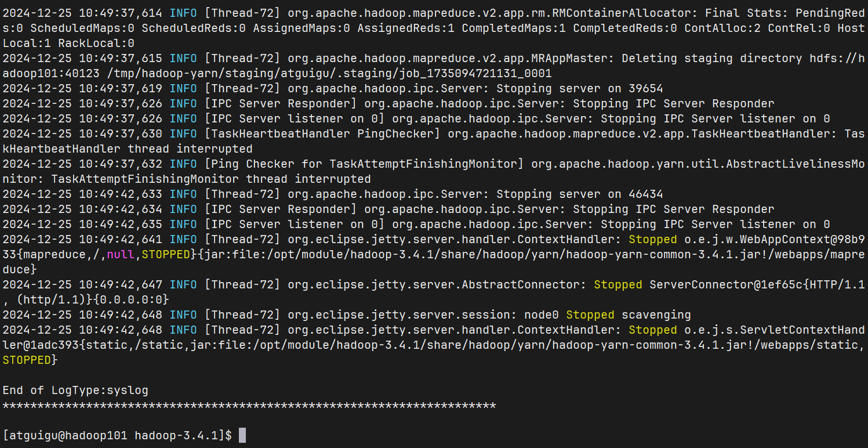
Task: Click the word 'scavenging' in the session line
Action: (656, 315)
